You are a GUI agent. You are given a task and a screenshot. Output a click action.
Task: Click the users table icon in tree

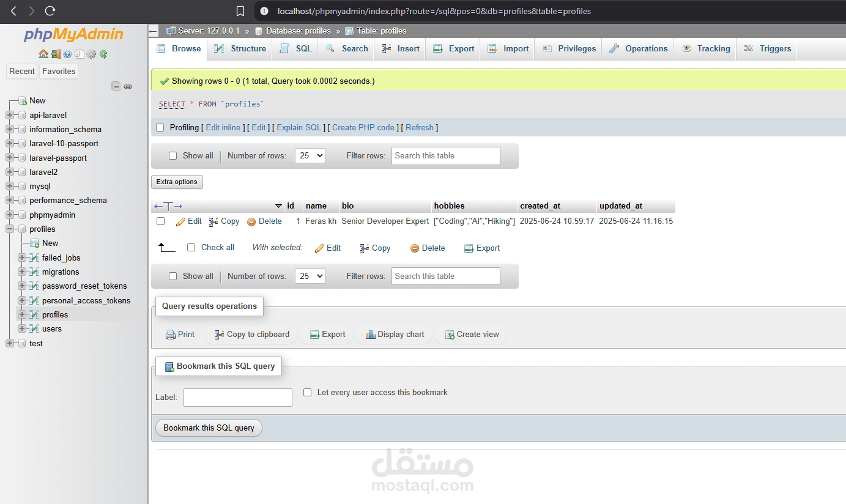coord(35,328)
